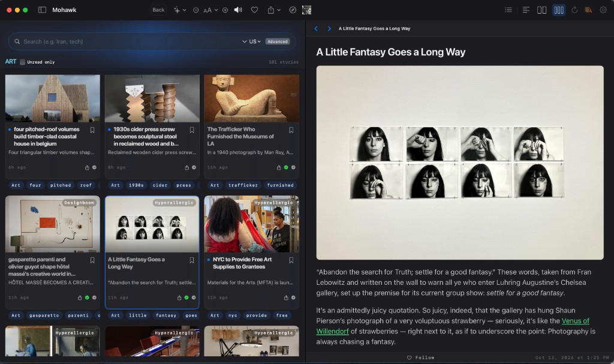This screenshot has width=614, height=364.
Task: Bookmark the 1930s cider press screw story
Action: click(192, 130)
